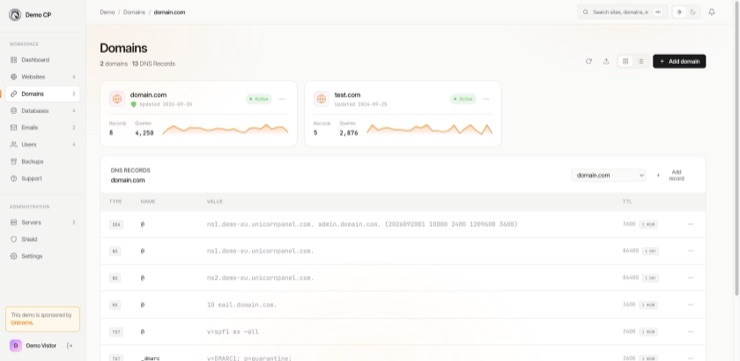This screenshot has height=361, width=740.
Task: Click the test.com queries sparkline chart
Action: click(429, 129)
